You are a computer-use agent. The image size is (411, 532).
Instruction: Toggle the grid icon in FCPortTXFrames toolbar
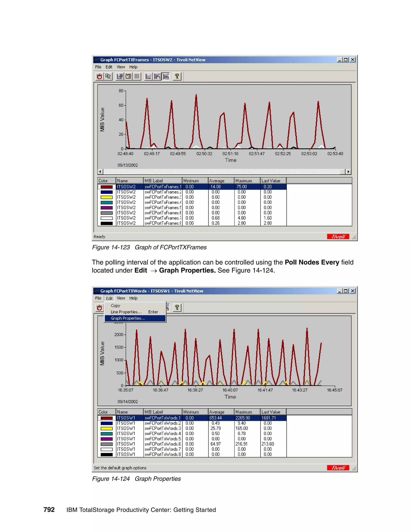tap(137, 76)
